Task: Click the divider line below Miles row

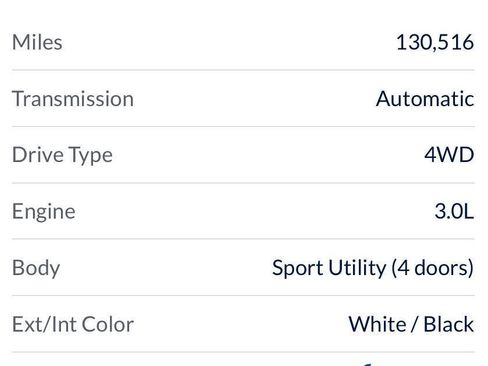Action: (x=243, y=70)
